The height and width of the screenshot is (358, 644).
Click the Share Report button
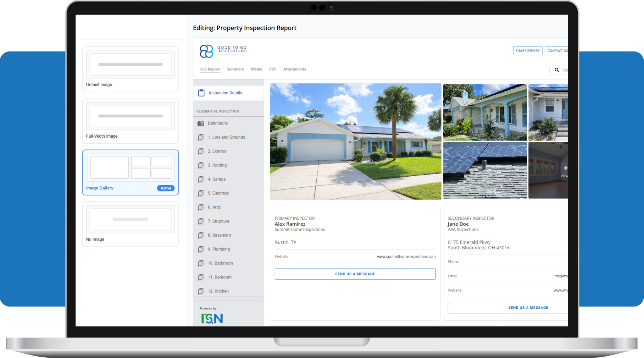coord(528,51)
